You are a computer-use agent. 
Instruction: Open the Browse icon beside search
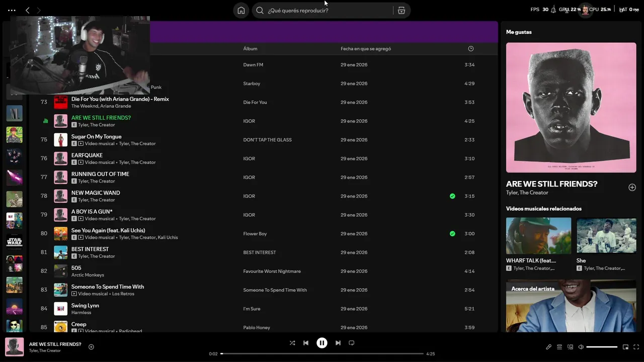[x=401, y=10]
